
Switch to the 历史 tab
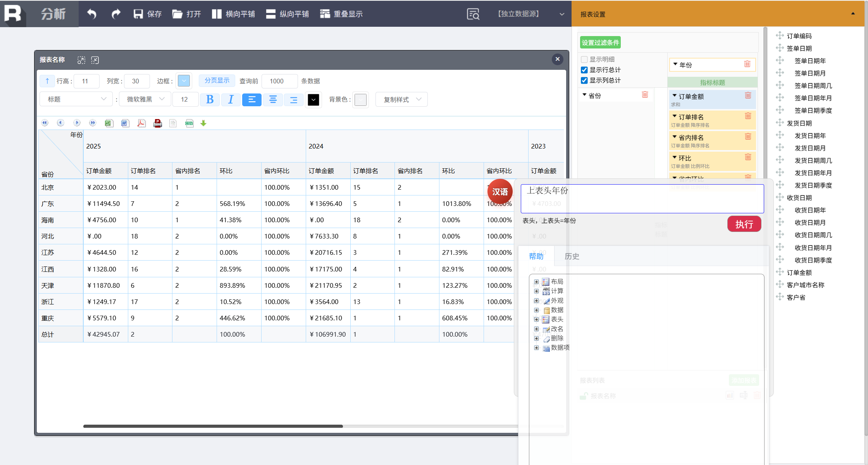point(572,256)
